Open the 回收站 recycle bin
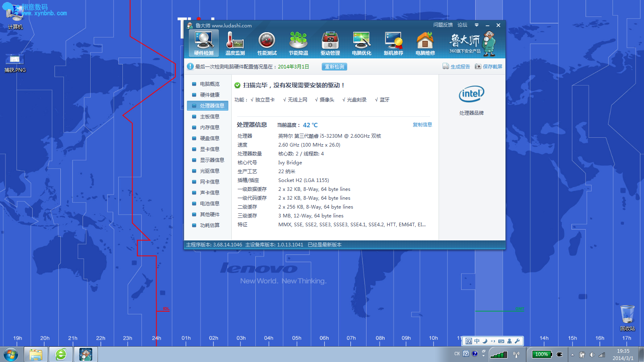The image size is (644, 362). tap(627, 318)
